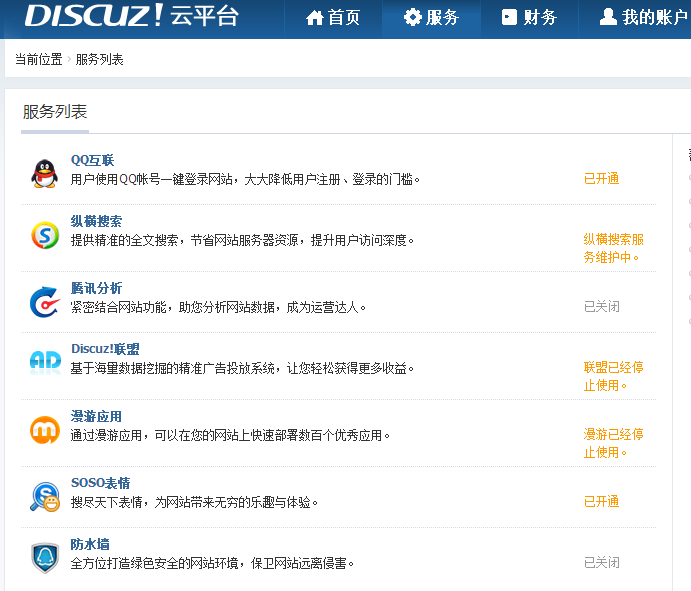Click the 漫游已经停止使用 status text
Image resolution: width=691 pixels, height=591 pixels.
click(613, 443)
